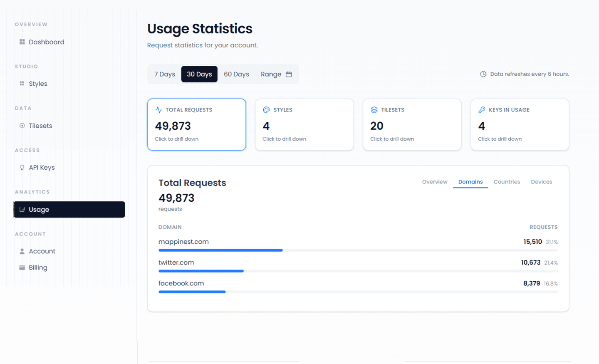This screenshot has height=364, width=599.
Task: Open Billing via the card icon
Action: [22, 267]
